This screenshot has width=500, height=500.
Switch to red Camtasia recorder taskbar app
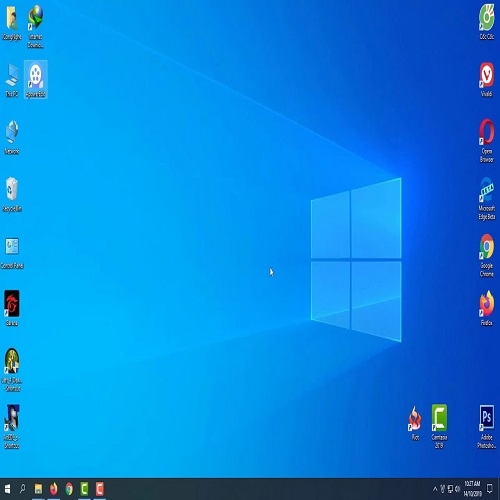pyautogui.click(x=100, y=489)
